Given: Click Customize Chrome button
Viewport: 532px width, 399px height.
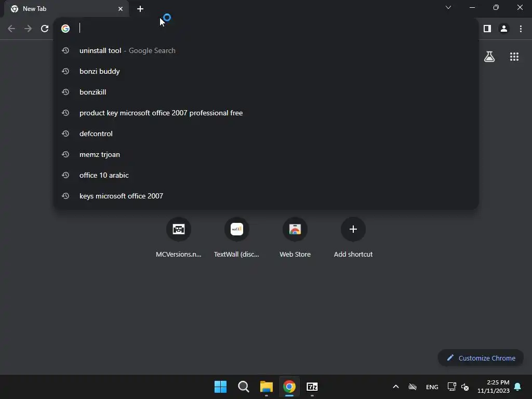Looking at the screenshot, I should pos(481,358).
